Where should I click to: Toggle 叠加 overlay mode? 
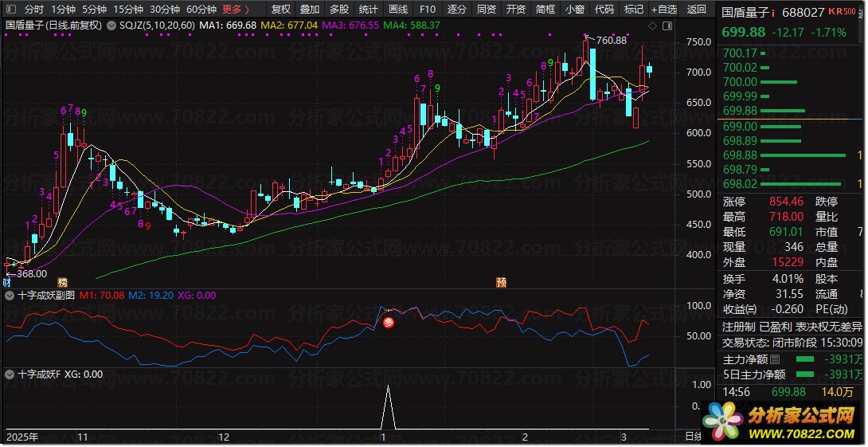point(310,10)
